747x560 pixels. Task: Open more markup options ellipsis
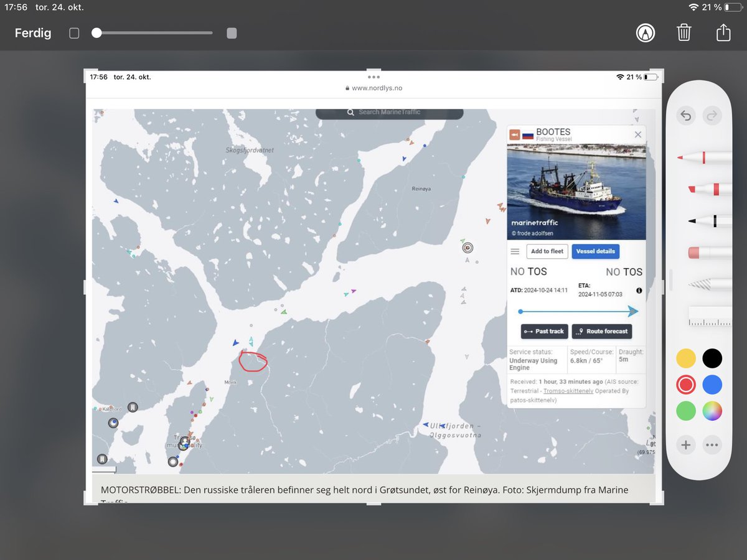(712, 444)
